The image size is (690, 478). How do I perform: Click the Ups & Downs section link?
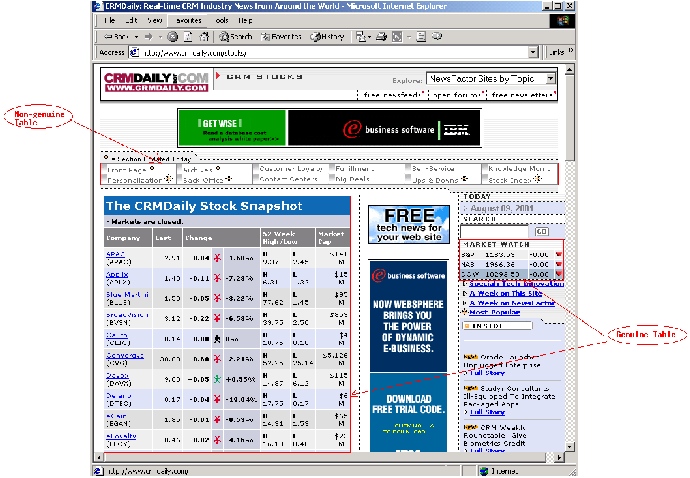click(x=435, y=180)
